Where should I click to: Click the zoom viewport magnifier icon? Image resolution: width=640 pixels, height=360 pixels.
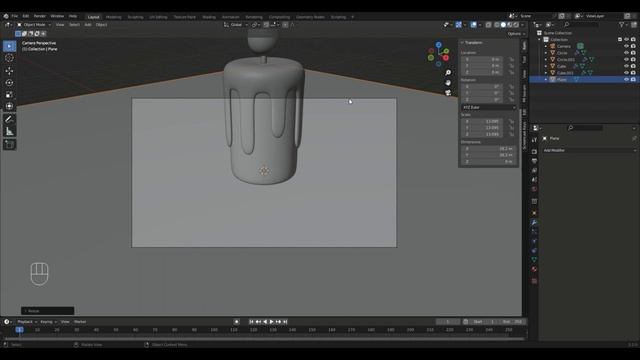448,73
